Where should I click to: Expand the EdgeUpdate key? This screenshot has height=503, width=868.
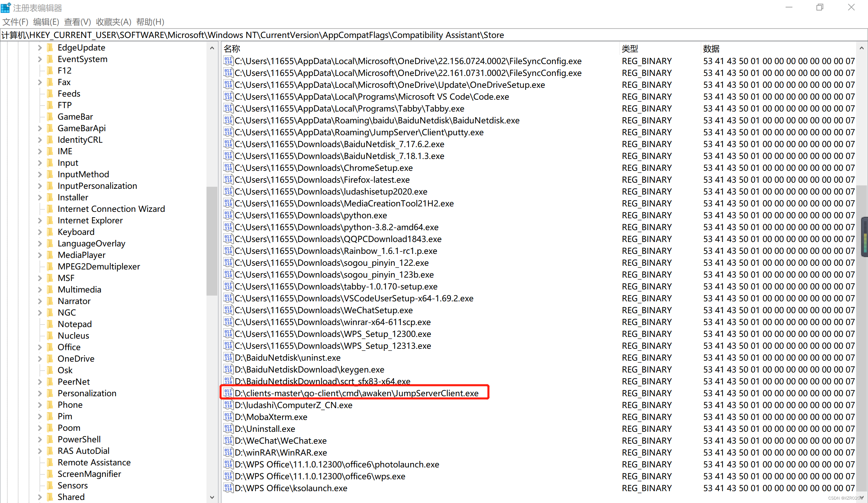click(40, 47)
